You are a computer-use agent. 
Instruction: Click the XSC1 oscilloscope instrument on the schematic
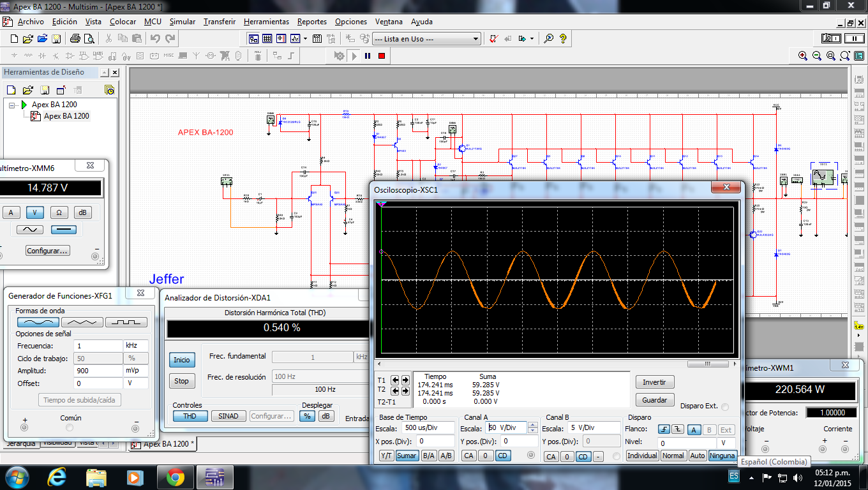pos(823,177)
